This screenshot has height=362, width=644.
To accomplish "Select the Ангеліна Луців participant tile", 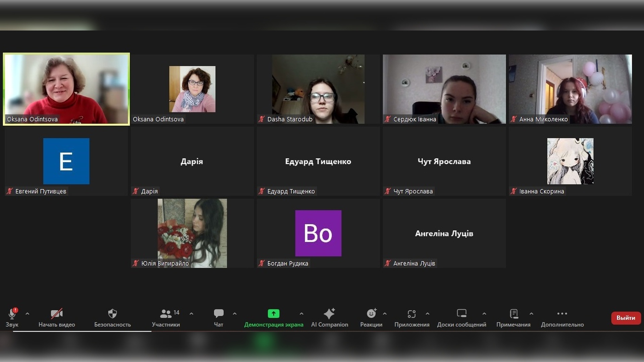I will coord(444,233).
